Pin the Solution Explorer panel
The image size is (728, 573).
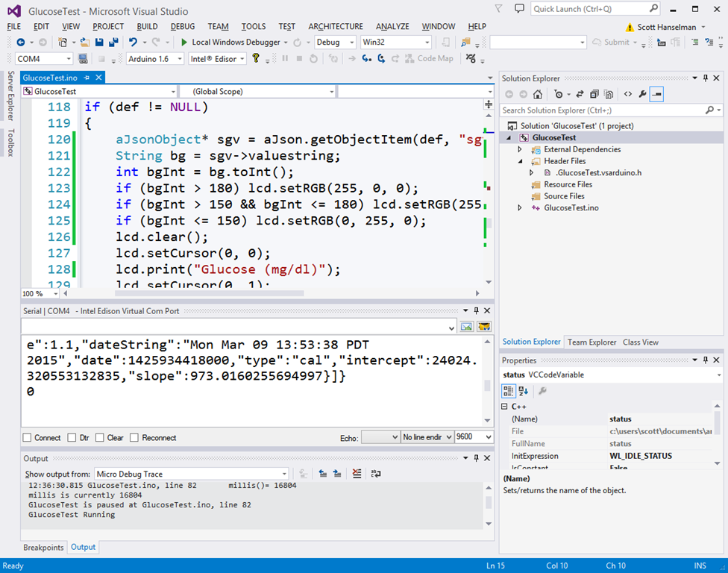(x=706, y=78)
